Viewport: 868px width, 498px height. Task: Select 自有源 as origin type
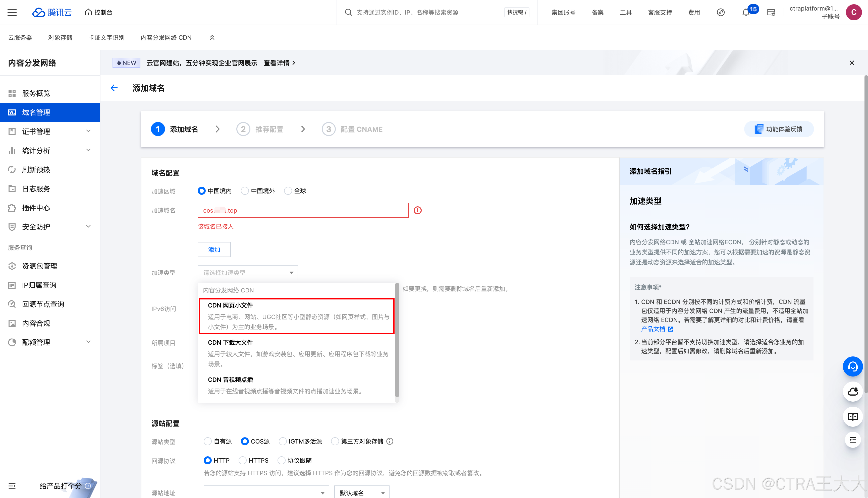[208, 441]
